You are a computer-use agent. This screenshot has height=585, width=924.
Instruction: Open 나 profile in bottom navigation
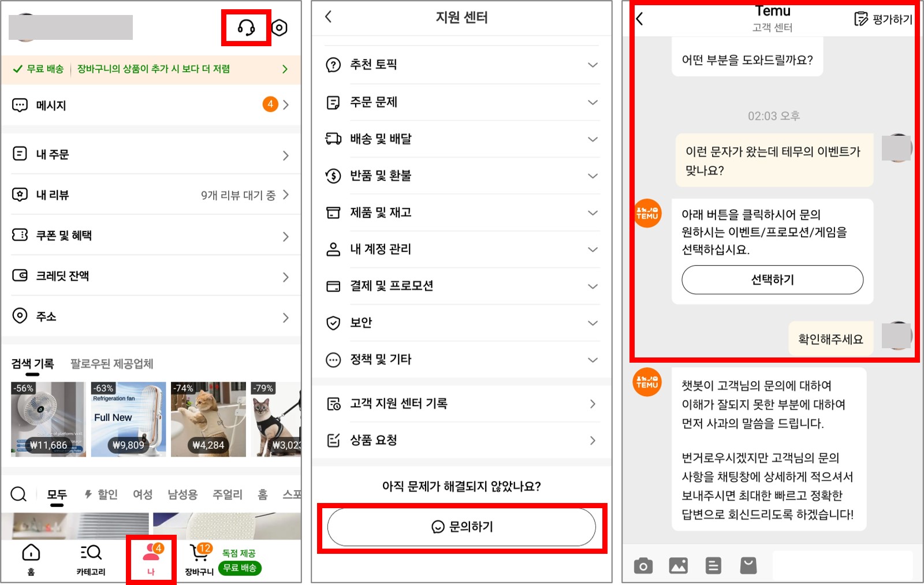pos(151,560)
